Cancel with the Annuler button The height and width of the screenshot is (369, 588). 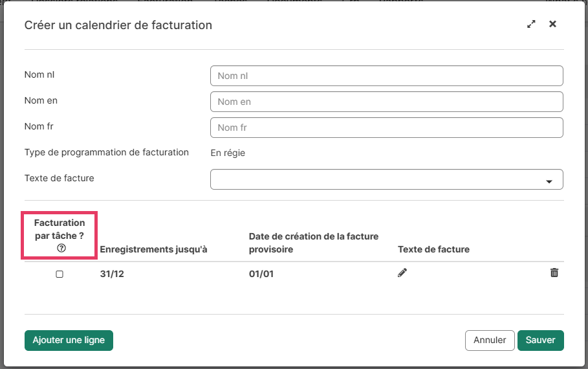coord(490,340)
